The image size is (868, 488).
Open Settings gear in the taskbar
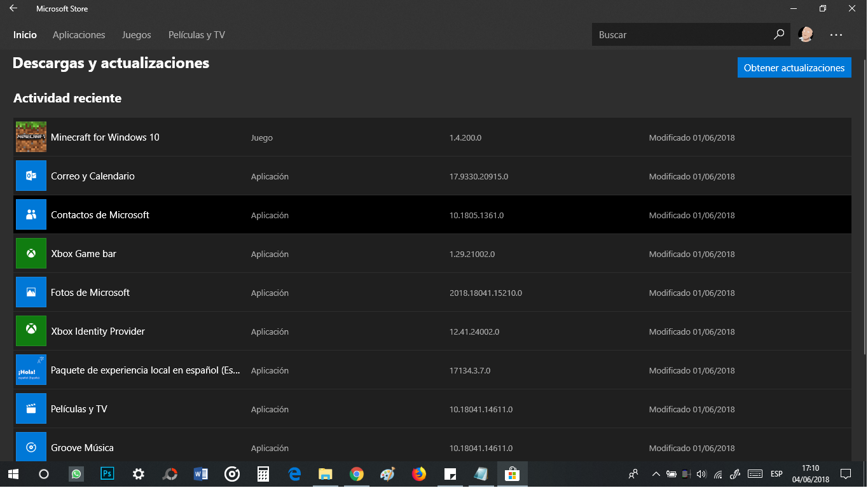(x=139, y=474)
